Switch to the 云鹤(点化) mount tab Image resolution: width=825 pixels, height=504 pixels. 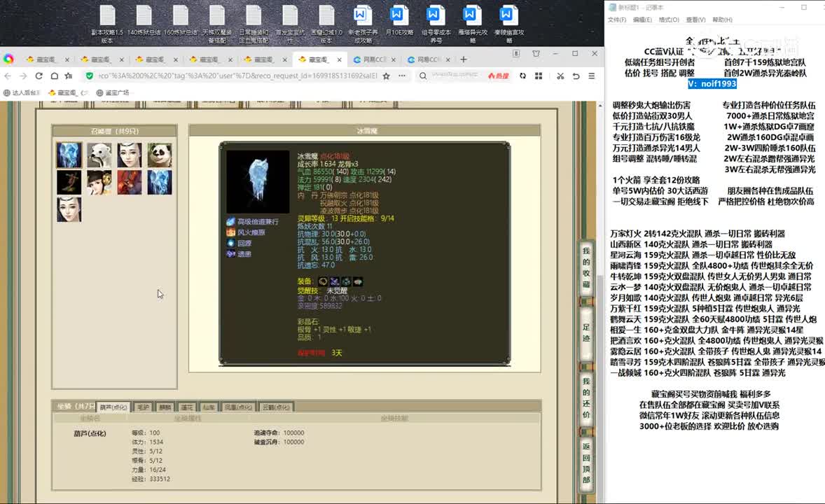[276, 407]
